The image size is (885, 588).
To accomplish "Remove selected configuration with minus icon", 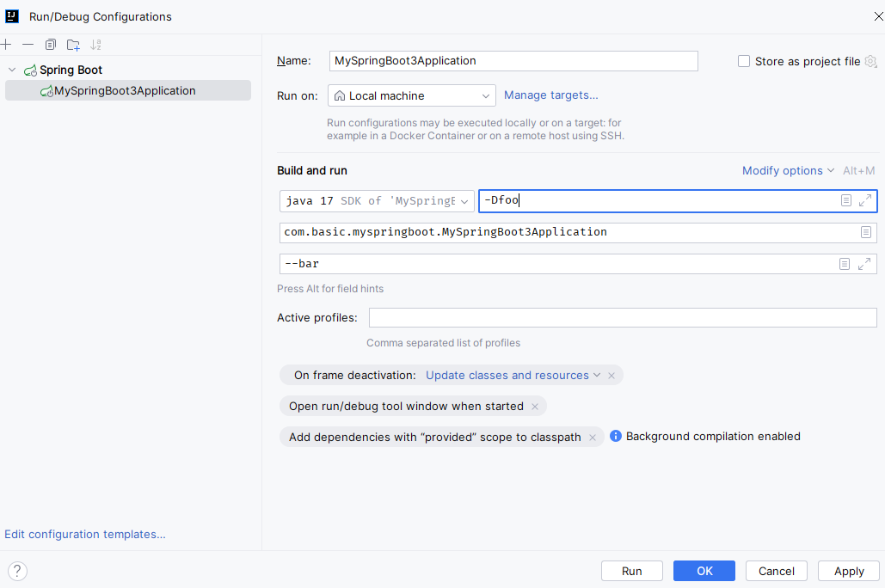I will tap(28, 45).
